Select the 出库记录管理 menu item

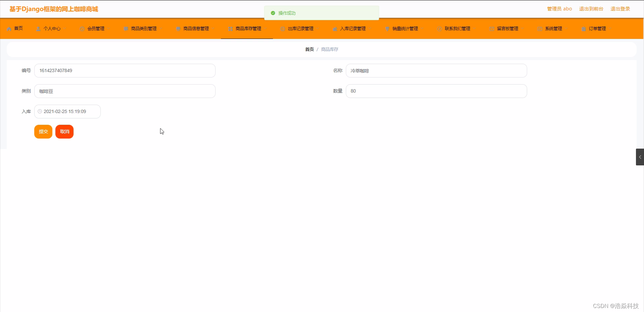tap(301, 29)
